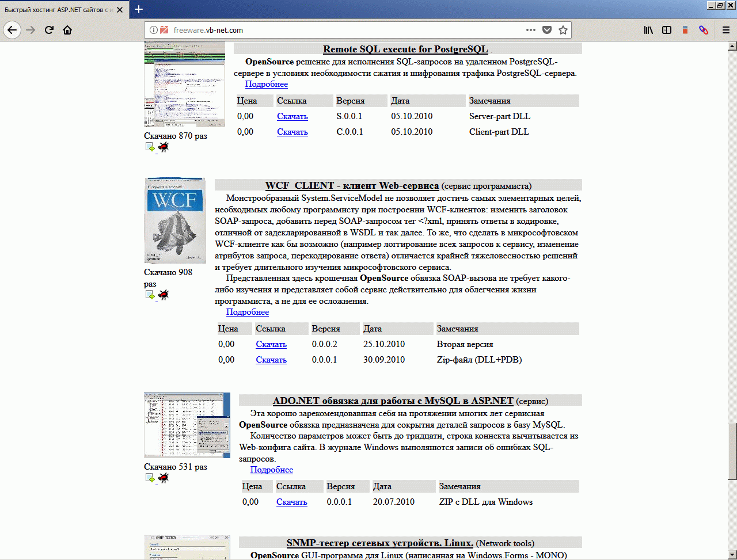The width and height of the screenshot is (737, 560).
Task: Open the Library bookshelf icon
Action: 648,30
